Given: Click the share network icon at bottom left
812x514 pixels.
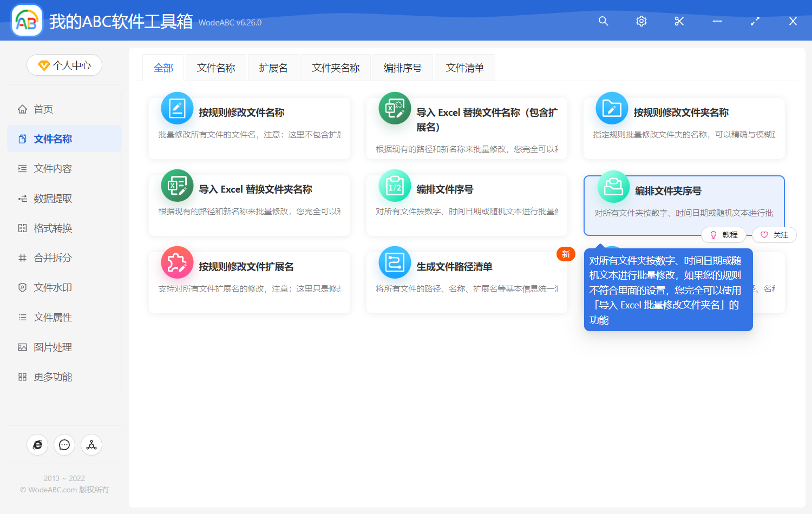Looking at the screenshot, I should (91, 445).
